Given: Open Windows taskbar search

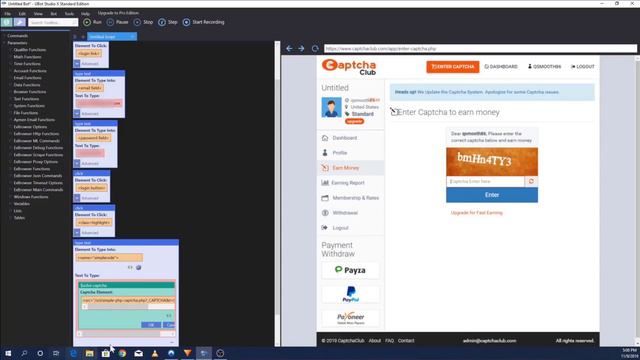Looking at the screenshot, I should [24, 353].
